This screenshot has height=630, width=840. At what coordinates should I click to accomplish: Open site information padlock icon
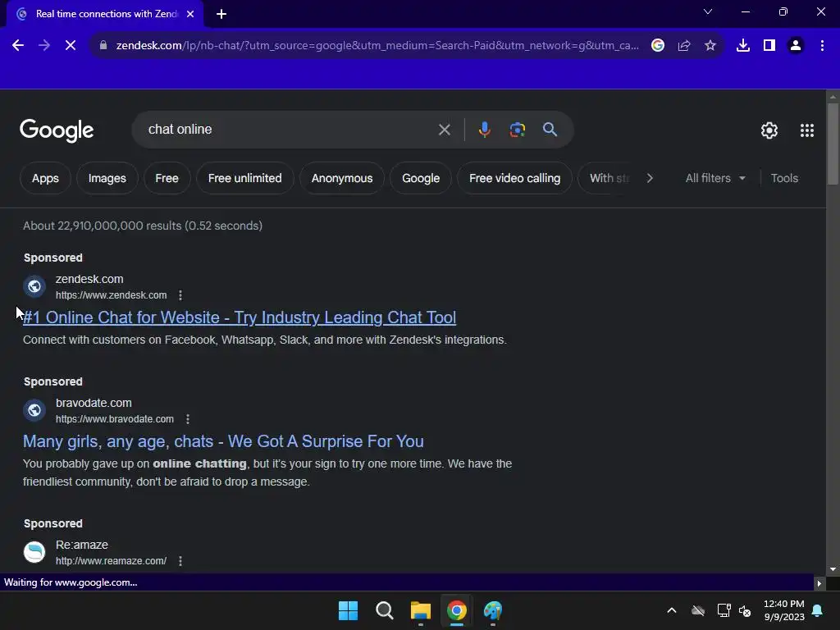click(x=103, y=46)
